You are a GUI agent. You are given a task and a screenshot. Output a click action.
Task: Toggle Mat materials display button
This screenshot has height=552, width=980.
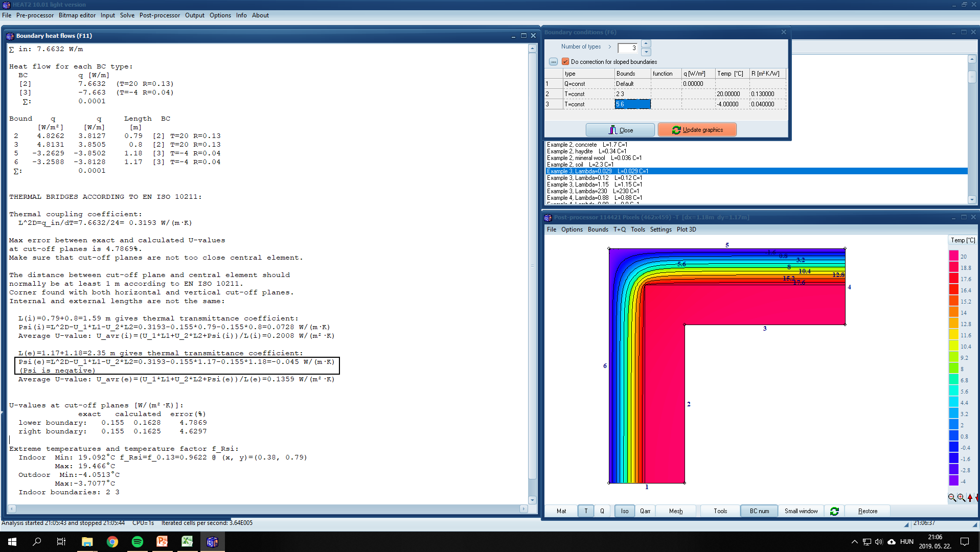coord(561,511)
